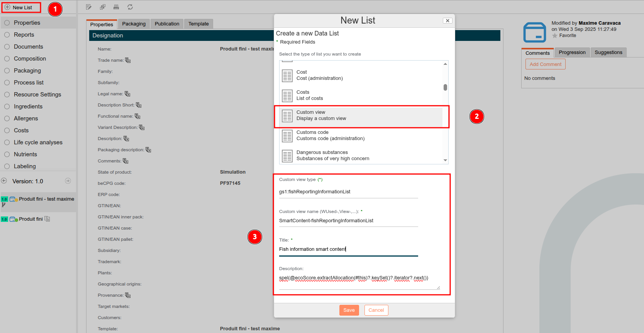644x333 pixels.
Task: Open the Produit fini version link
Action: pos(31,219)
